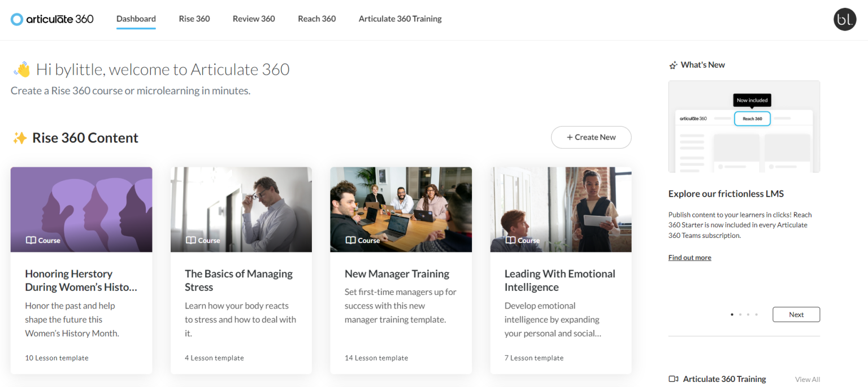Click the Create New button
Image resolution: width=868 pixels, height=387 pixels.
(591, 137)
